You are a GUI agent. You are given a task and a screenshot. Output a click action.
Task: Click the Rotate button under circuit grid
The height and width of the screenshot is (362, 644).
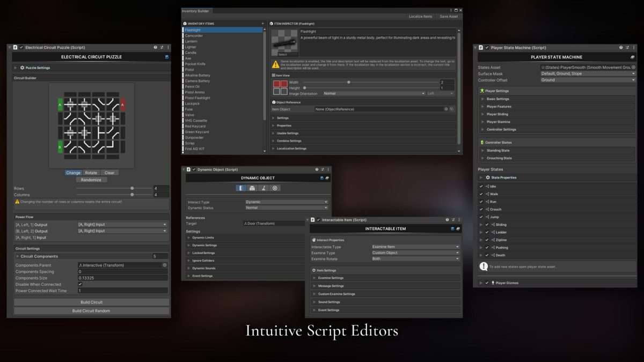[91, 173]
